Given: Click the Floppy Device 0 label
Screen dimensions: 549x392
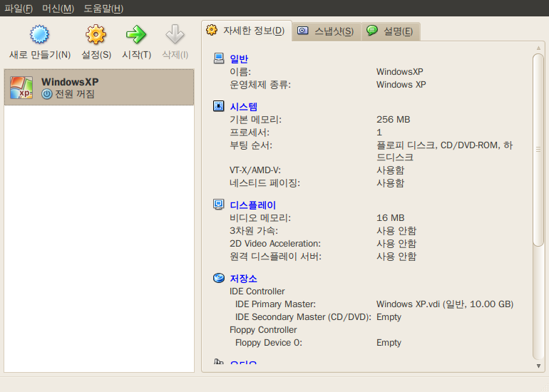Looking at the screenshot, I should pos(269,343).
